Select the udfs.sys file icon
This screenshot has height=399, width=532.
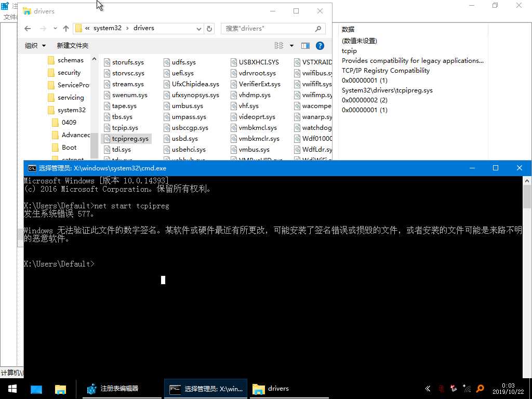pyautogui.click(x=167, y=62)
